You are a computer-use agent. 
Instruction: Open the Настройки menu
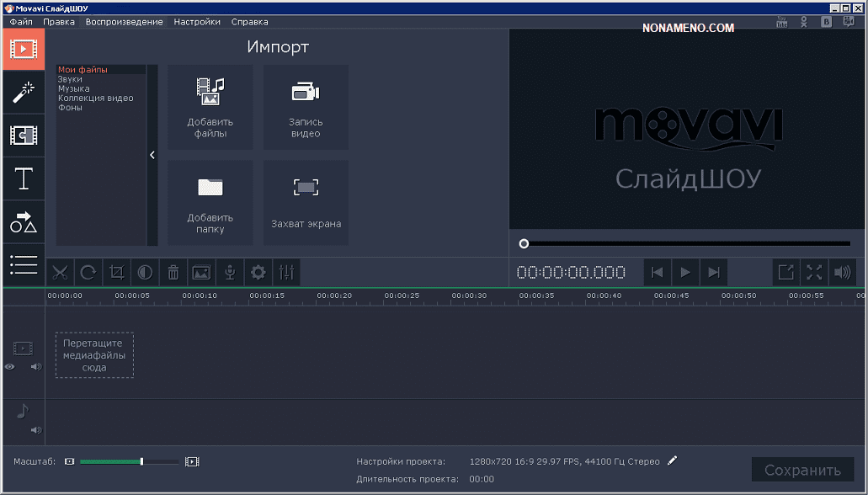coord(197,22)
